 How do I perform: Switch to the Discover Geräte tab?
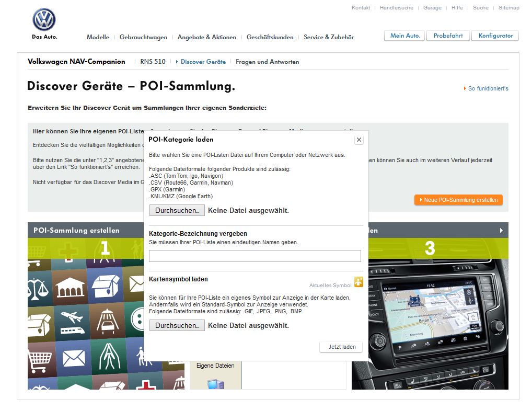click(203, 62)
